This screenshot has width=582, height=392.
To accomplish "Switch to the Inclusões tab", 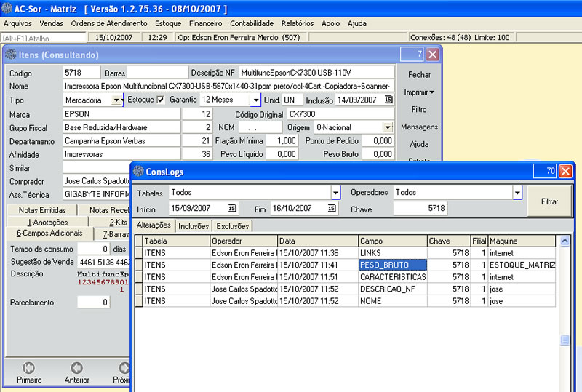I will coord(194,226).
